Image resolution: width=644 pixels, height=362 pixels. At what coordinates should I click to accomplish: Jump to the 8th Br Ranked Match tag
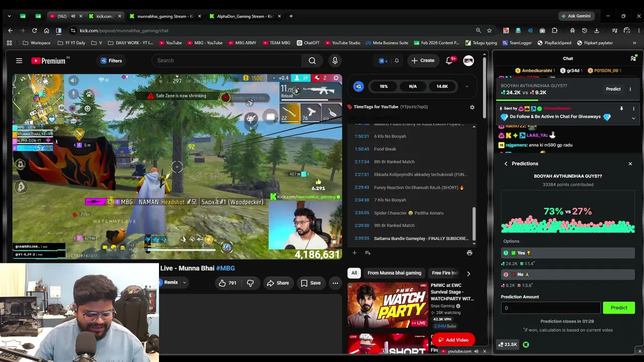tap(394, 162)
